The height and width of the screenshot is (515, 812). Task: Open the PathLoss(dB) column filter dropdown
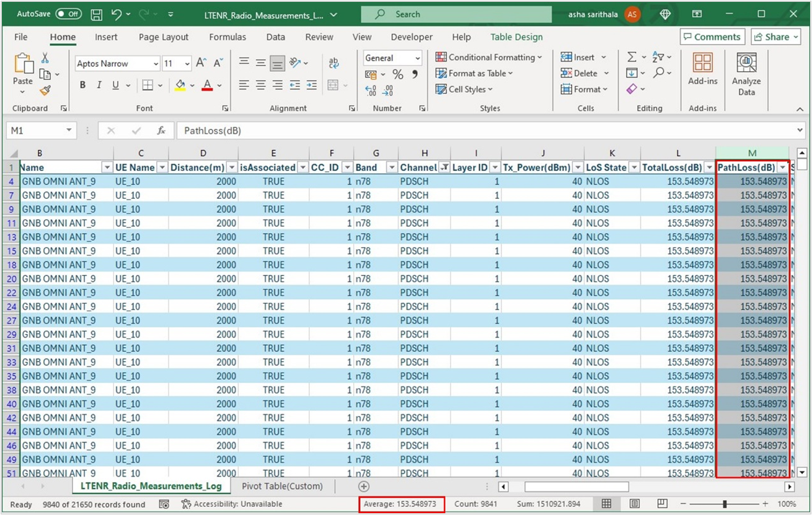point(782,167)
